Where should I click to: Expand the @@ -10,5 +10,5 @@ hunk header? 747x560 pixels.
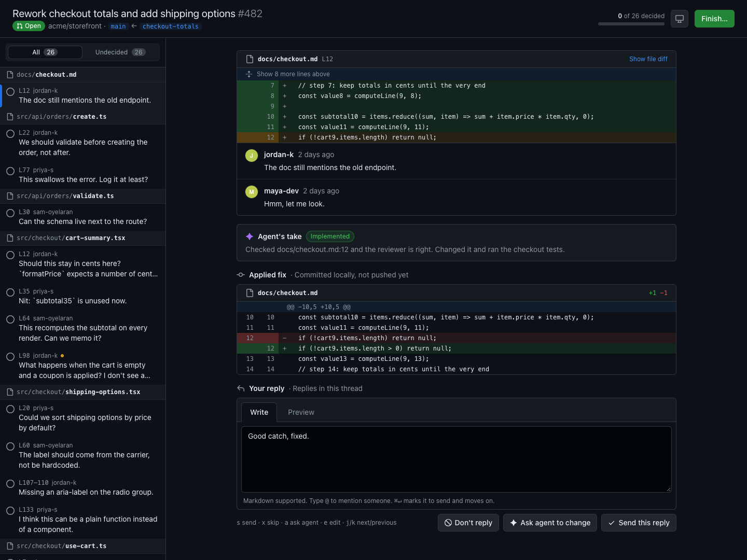457,307
